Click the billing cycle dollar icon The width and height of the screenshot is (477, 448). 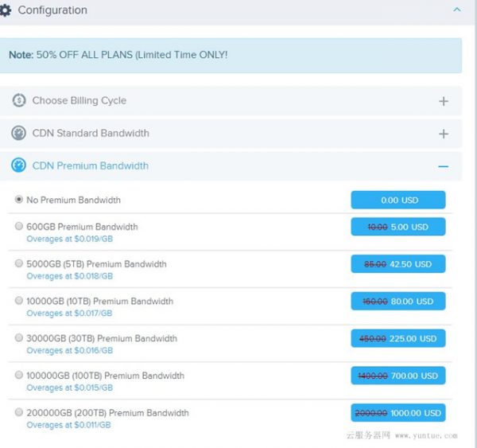pos(19,101)
